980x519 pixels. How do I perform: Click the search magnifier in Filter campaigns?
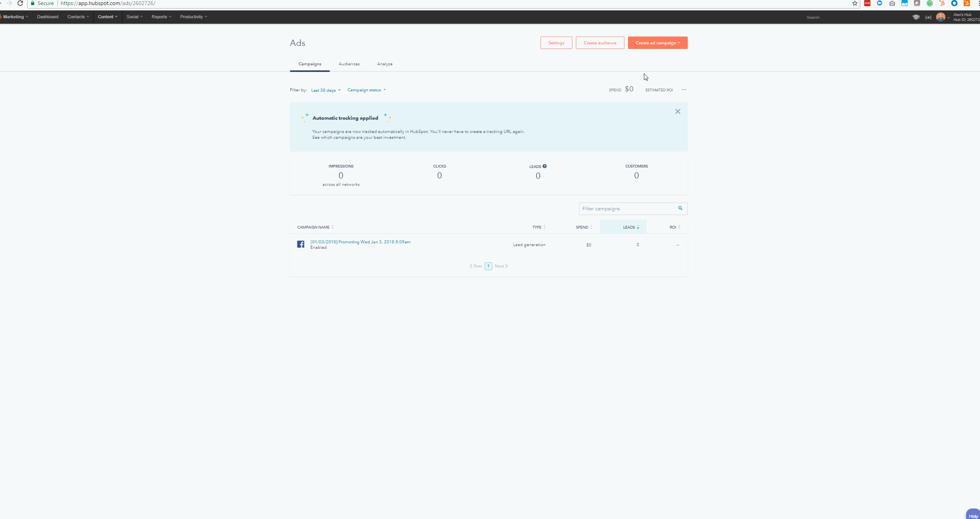680,208
